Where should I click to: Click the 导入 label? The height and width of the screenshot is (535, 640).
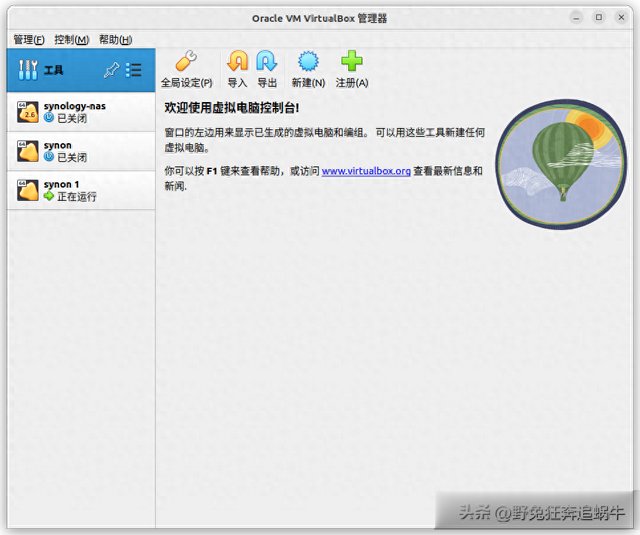(x=238, y=83)
